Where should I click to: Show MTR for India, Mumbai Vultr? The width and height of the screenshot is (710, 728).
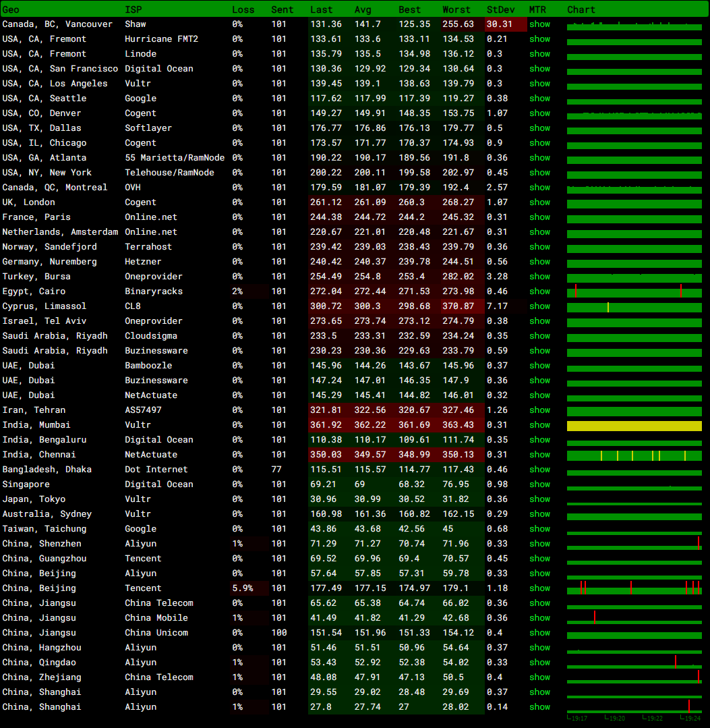pyautogui.click(x=539, y=425)
